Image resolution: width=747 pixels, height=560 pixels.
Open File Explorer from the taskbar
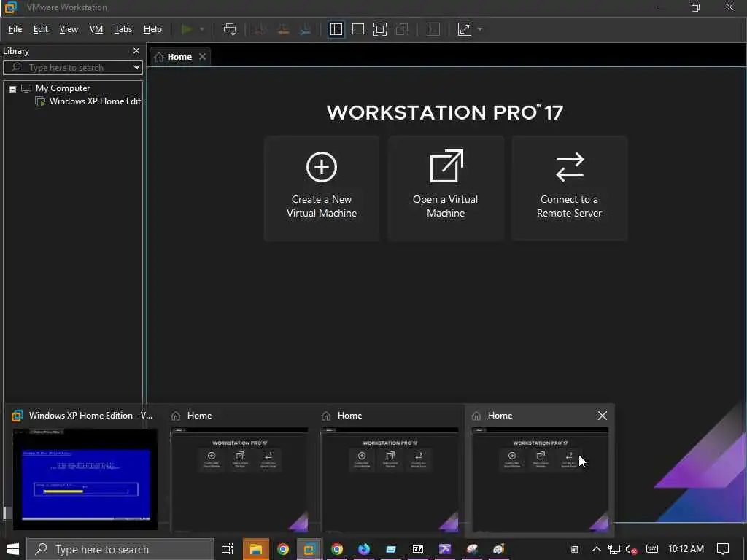(x=256, y=549)
